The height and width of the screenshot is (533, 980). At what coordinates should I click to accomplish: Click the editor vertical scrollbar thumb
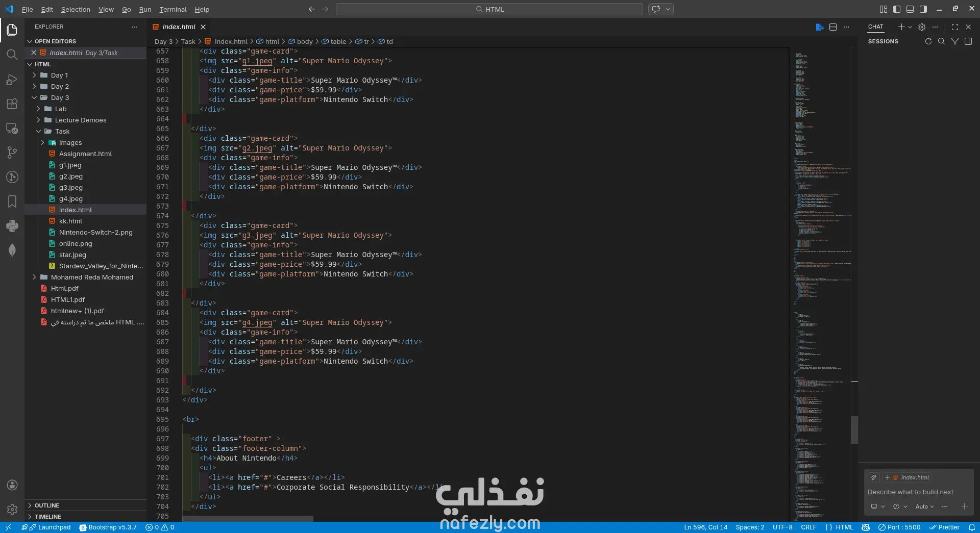coord(854,430)
